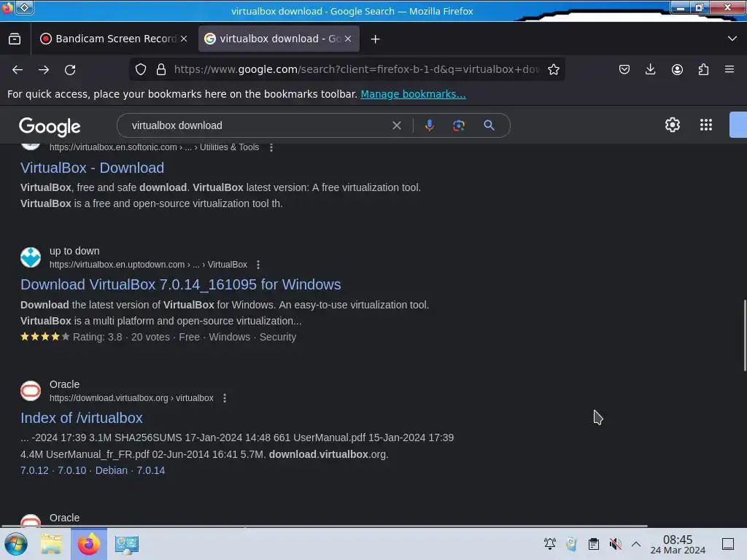Open the Google apps grid
Screen dimensions: 747x560
click(706, 125)
